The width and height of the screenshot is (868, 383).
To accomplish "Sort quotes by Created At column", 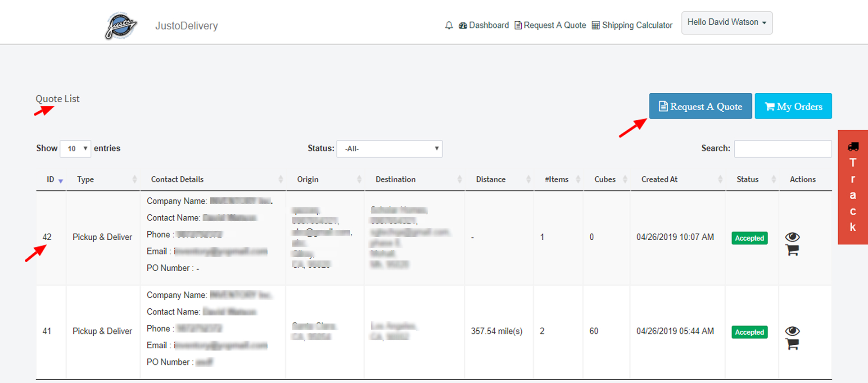I will [659, 179].
